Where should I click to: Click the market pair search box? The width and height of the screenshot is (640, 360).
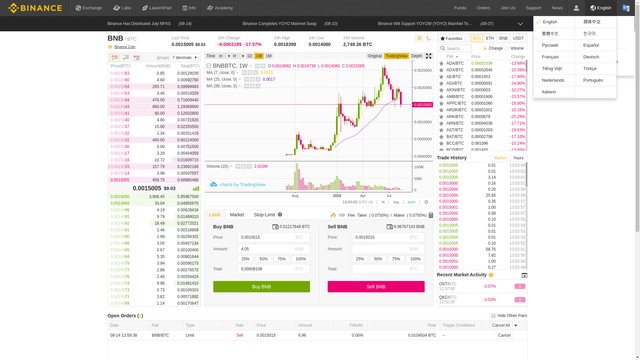click(455, 49)
